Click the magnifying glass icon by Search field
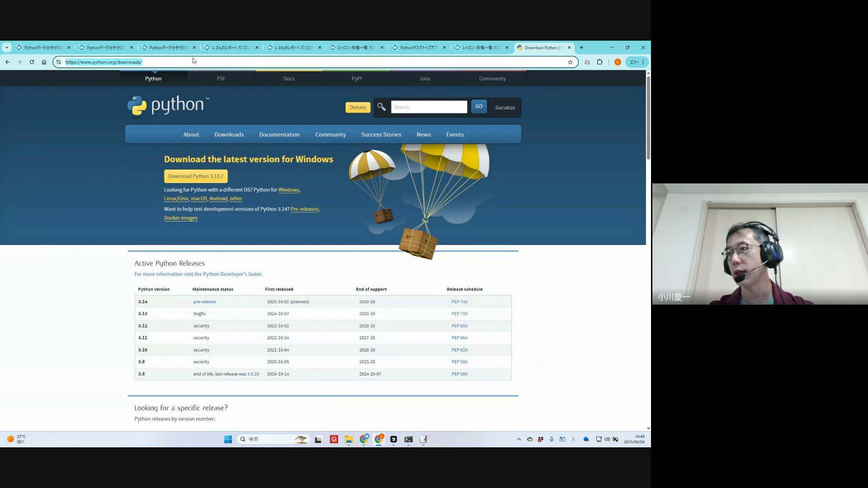 pyautogui.click(x=382, y=107)
